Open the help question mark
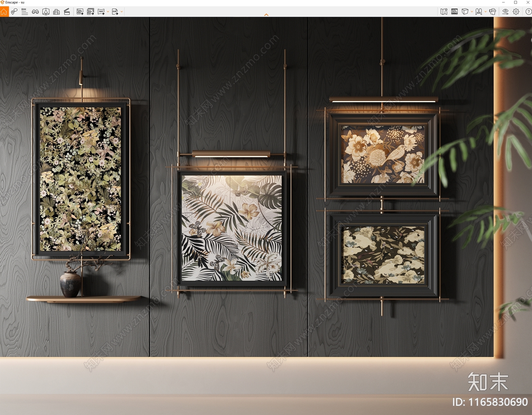532x415 pixels. coord(528,12)
